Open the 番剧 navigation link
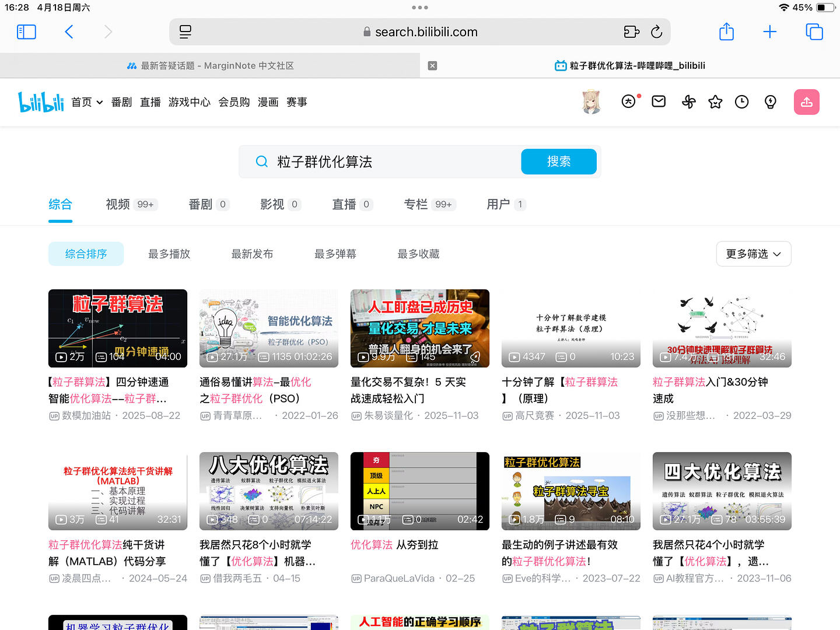 (x=121, y=102)
